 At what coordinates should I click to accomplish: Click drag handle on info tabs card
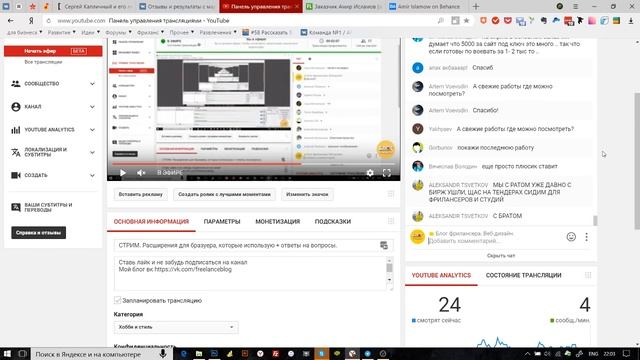(x=391, y=221)
